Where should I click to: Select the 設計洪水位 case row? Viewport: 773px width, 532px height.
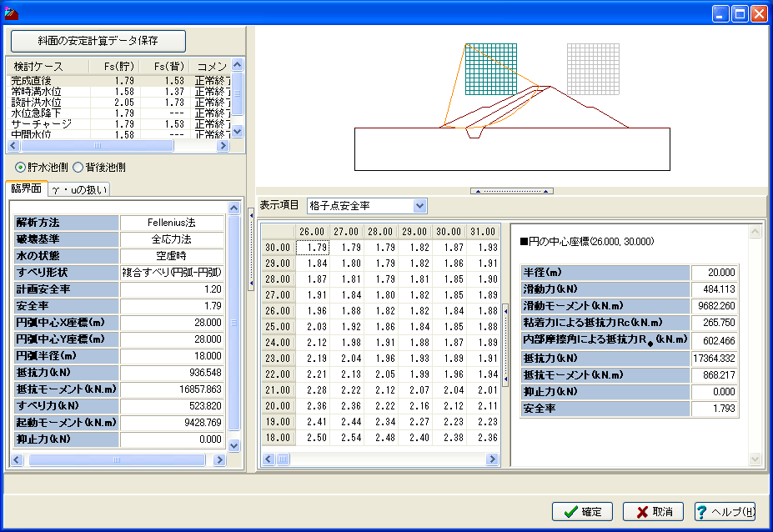(118, 103)
